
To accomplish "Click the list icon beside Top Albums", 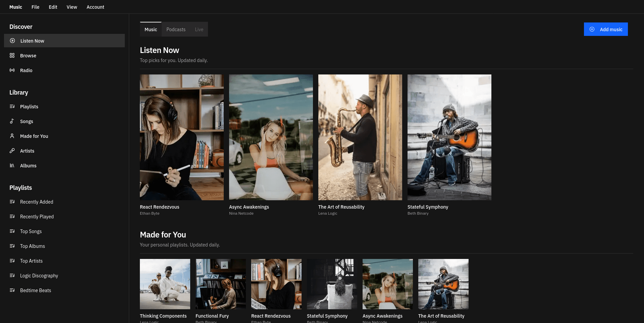I will click(12, 246).
